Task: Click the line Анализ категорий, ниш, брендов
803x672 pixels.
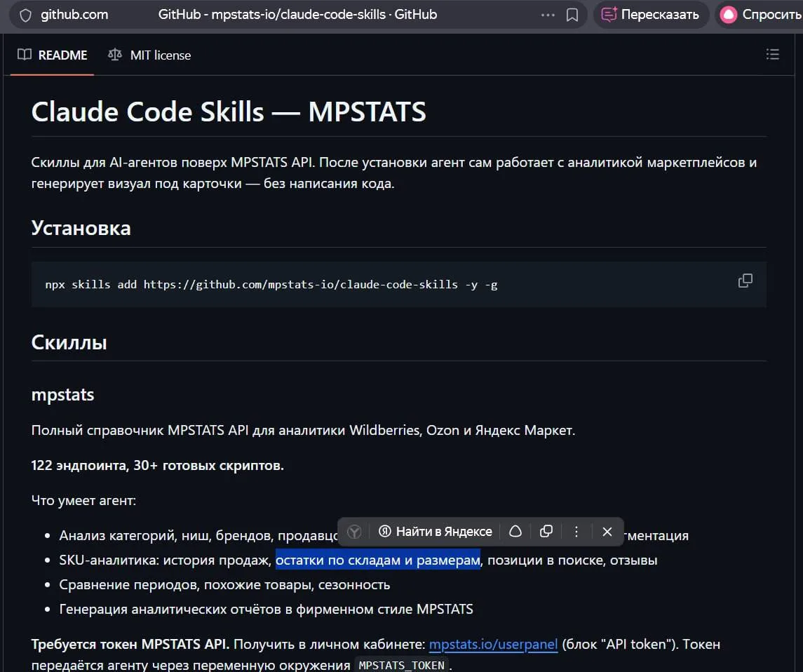Action: 198,536
